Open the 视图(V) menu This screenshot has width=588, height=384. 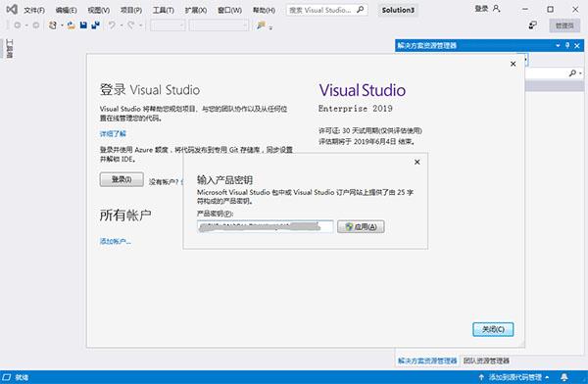pos(99,10)
